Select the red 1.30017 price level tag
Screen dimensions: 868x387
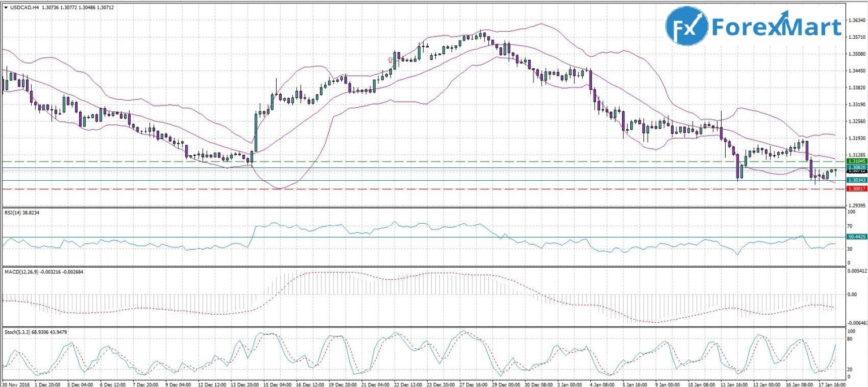856,189
